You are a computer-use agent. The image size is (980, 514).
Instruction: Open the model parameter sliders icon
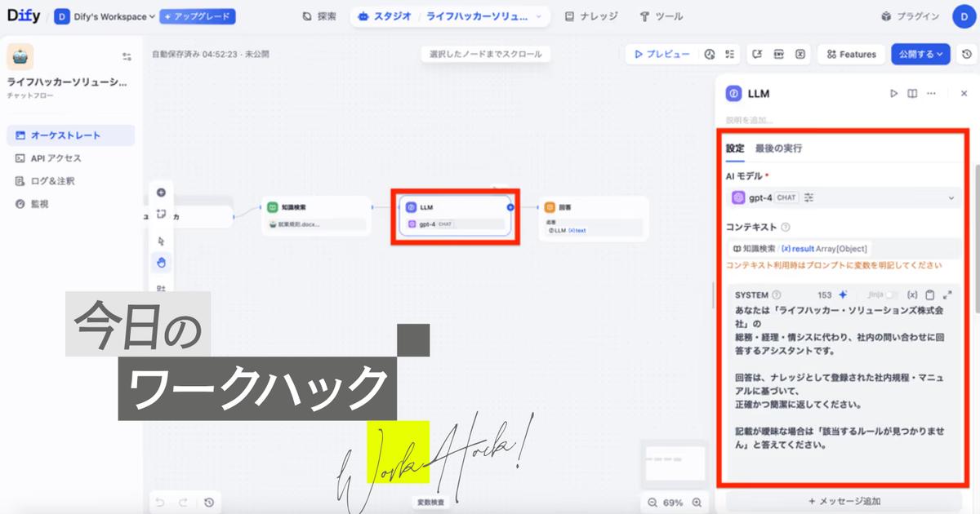(809, 197)
